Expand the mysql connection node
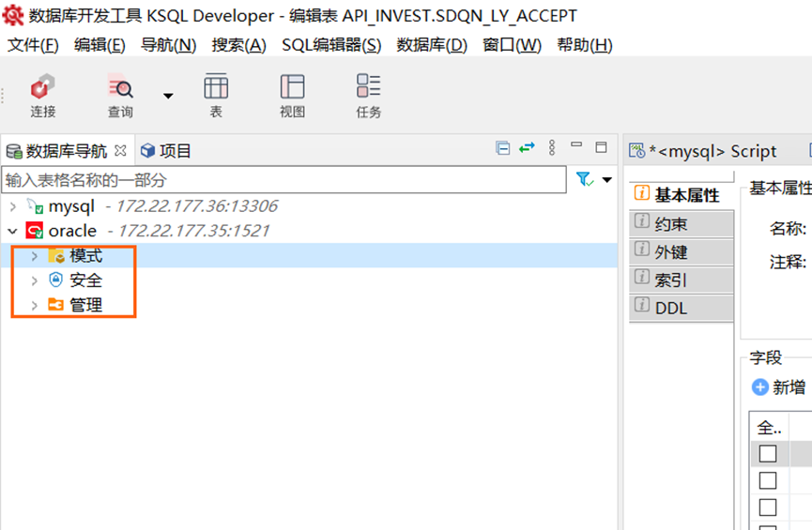 click(x=12, y=206)
